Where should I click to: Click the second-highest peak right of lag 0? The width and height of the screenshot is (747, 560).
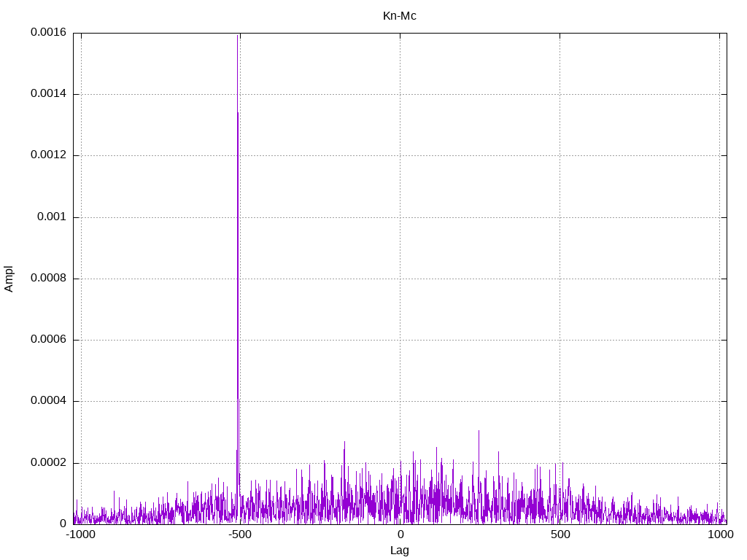437,448
